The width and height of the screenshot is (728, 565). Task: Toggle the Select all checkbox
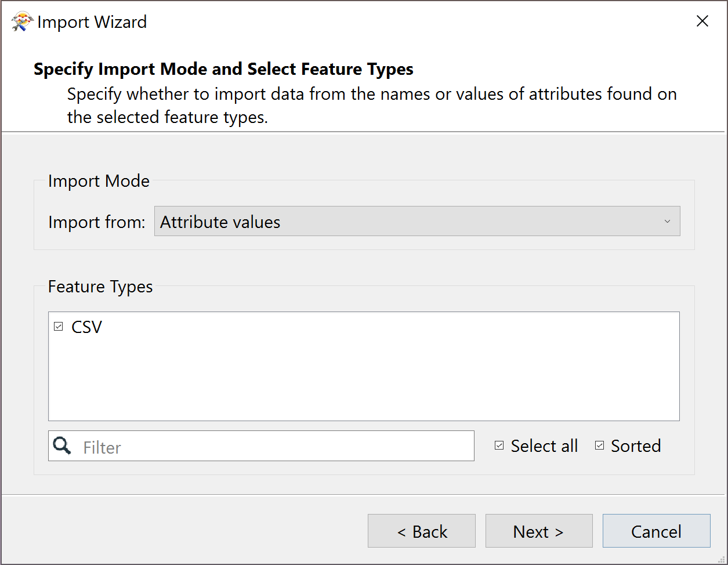point(499,446)
